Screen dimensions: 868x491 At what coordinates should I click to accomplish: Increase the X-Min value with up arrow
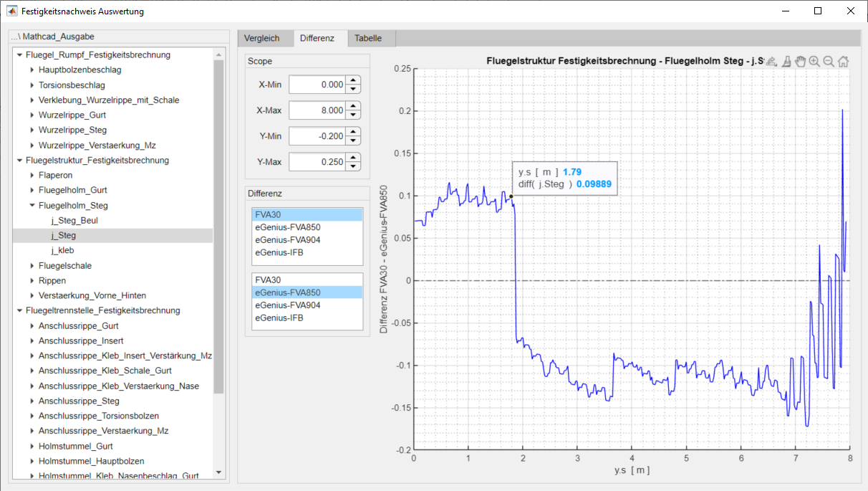tap(353, 80)
